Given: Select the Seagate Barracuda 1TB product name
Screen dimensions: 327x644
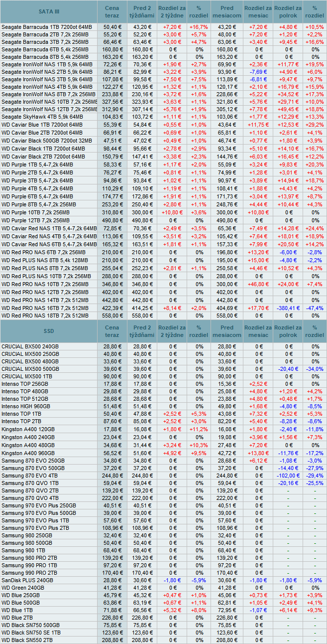Looking at the screenshot, I should tap(47, 26).
